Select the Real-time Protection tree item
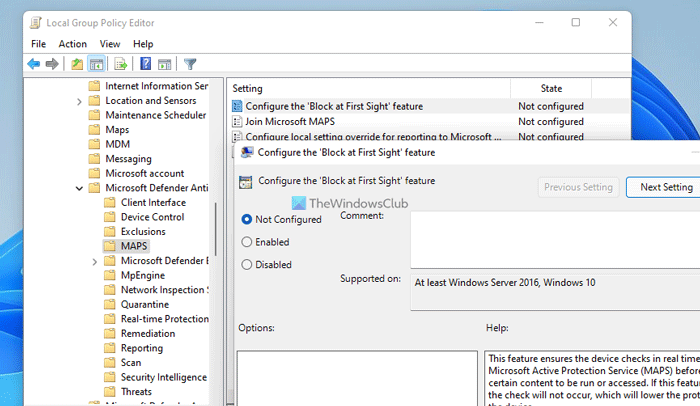Screen dimensions: 700x406 point(165,319)
